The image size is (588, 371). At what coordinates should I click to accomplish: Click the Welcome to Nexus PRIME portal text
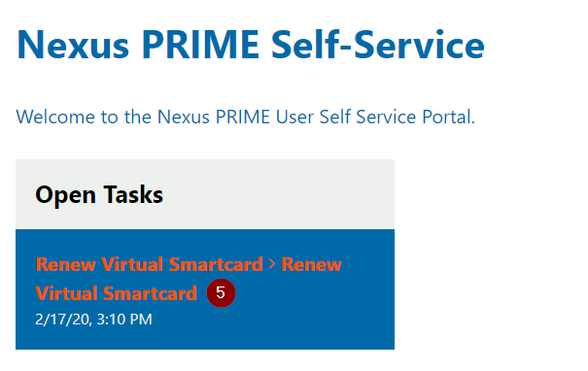(246, 117)
